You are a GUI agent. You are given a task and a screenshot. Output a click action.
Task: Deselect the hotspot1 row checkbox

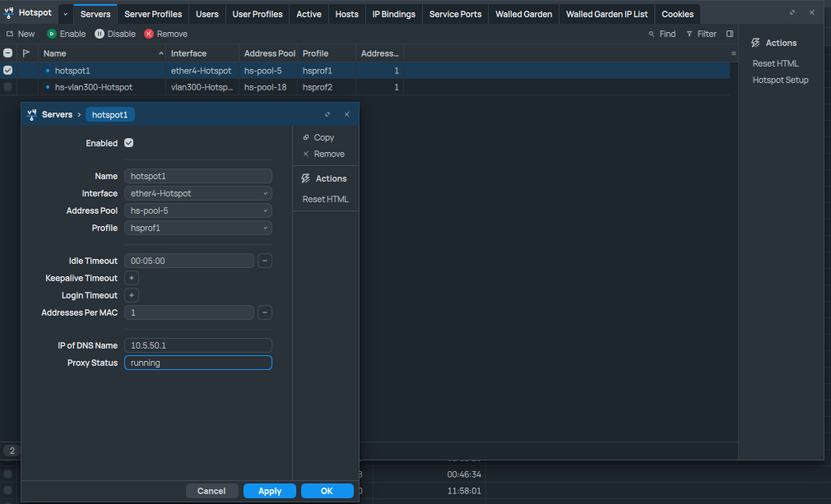pos(8,71)
